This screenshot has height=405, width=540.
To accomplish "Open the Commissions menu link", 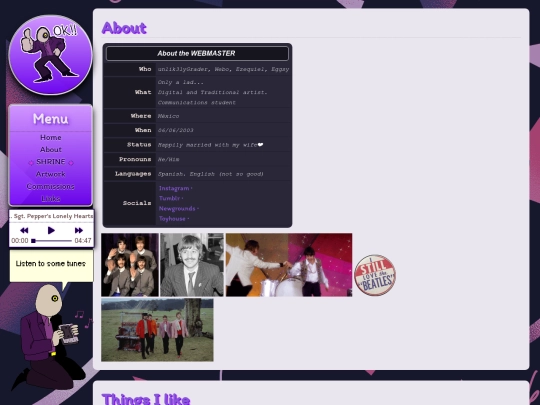I will [51, 186].
